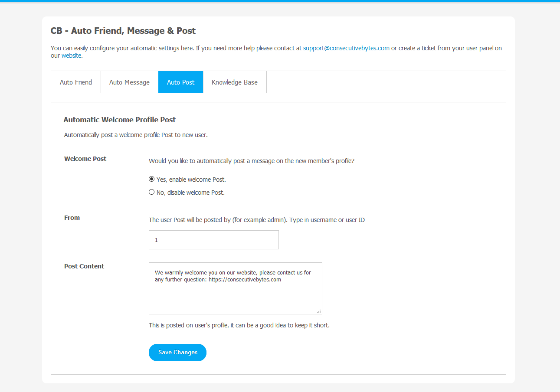The height and width of the screenshot is (392, 560).
Task: Click the "Welcome Post" field label
Action: [85, 159]
